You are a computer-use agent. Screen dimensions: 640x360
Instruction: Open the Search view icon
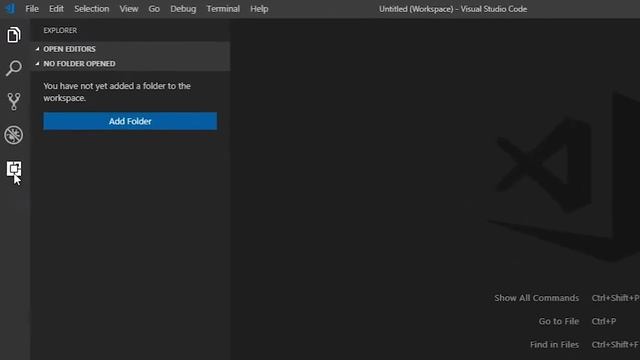(x=13, y=68)
